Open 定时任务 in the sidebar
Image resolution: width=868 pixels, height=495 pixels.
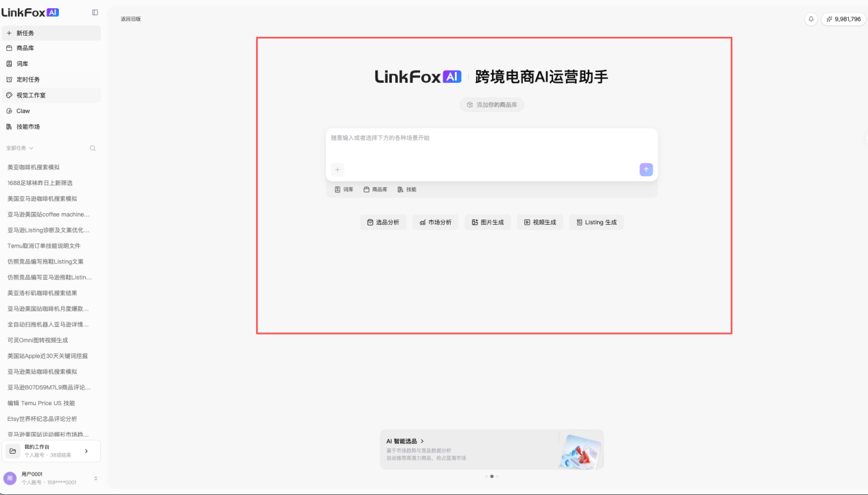(x=51, y=80)
